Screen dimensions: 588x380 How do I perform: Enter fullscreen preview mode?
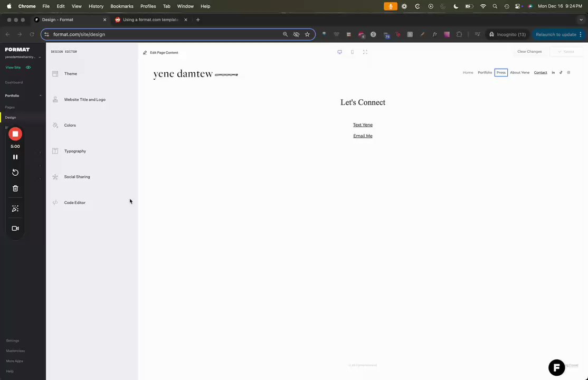point(365,52)
